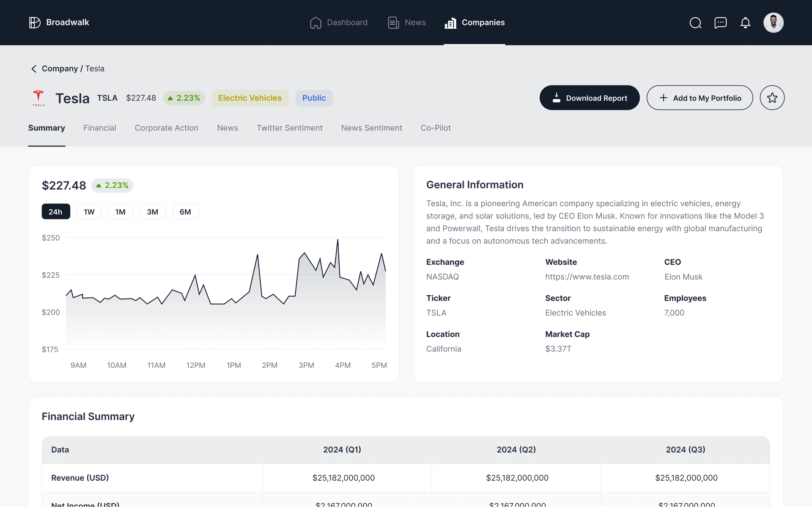Click the Electric Vehicles tag
The width and height of the screenshot is (812, 507).
pyautogui.click(x=250, y=98)
